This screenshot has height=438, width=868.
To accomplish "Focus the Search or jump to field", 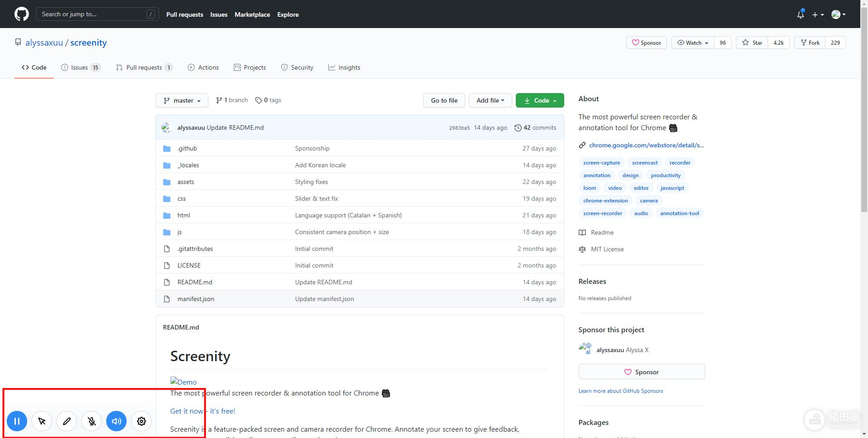I will (x=93, y=14).
